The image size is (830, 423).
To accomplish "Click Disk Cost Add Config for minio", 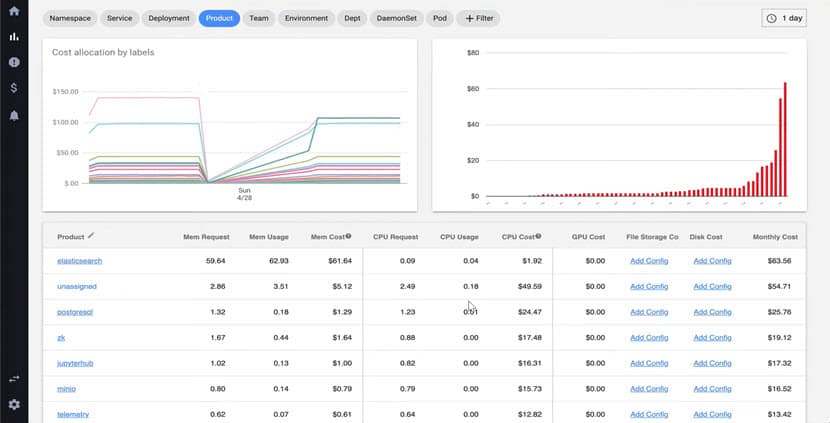I will [x=712, y=389].
